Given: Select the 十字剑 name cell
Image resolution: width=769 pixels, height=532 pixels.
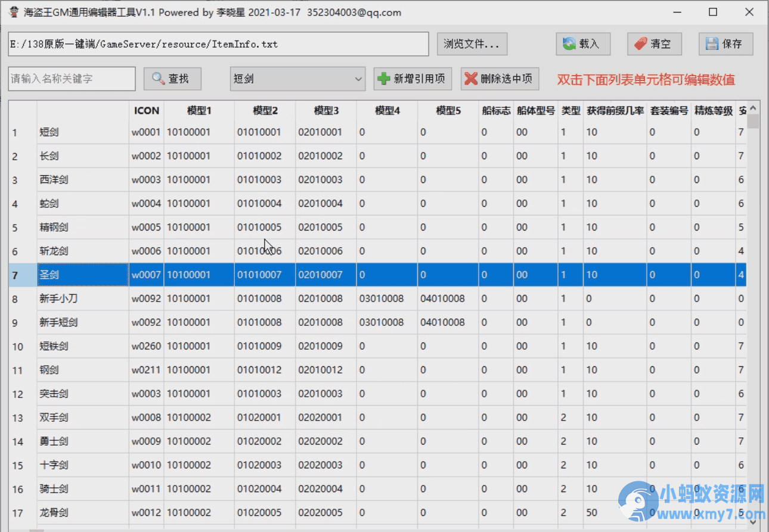Looking at the screenshot, I should click(83, 465).
